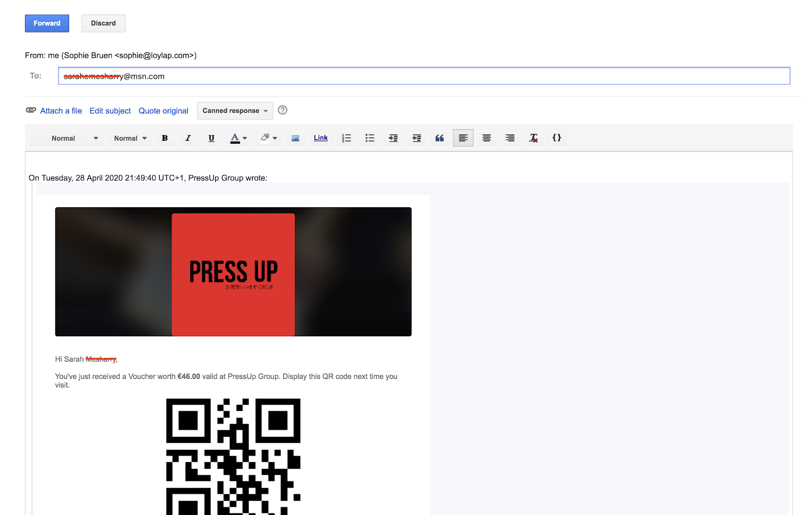Click Quote original link
Viewport: 812px width, 515px height.
[163, 111]
